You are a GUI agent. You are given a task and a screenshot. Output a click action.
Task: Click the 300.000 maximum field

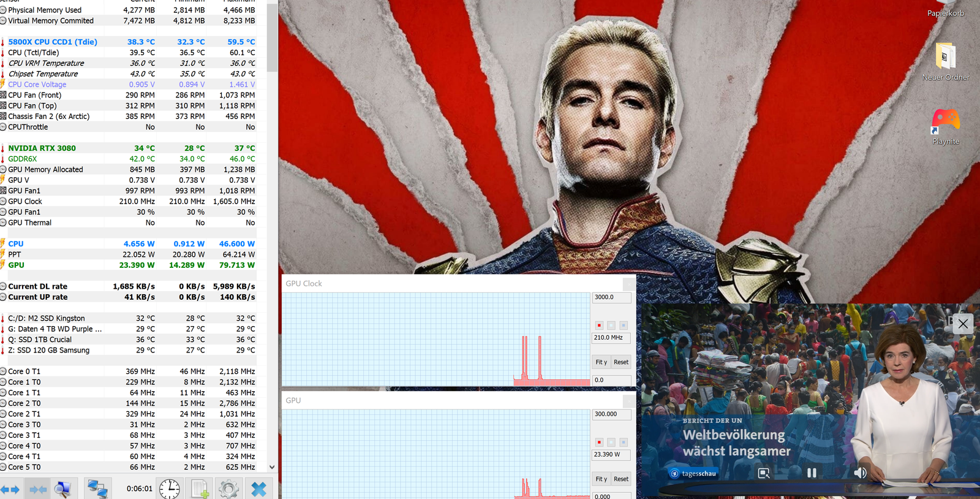611,414
